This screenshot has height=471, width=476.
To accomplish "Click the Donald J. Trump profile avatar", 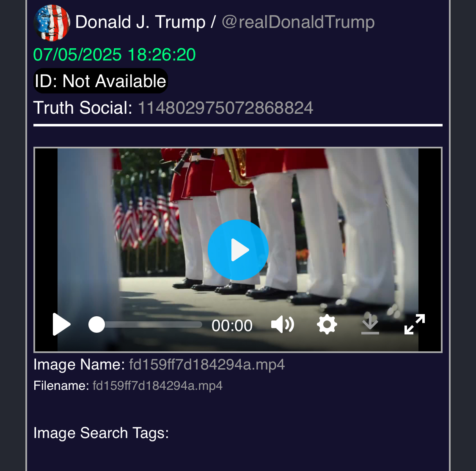I will point(52,23).
